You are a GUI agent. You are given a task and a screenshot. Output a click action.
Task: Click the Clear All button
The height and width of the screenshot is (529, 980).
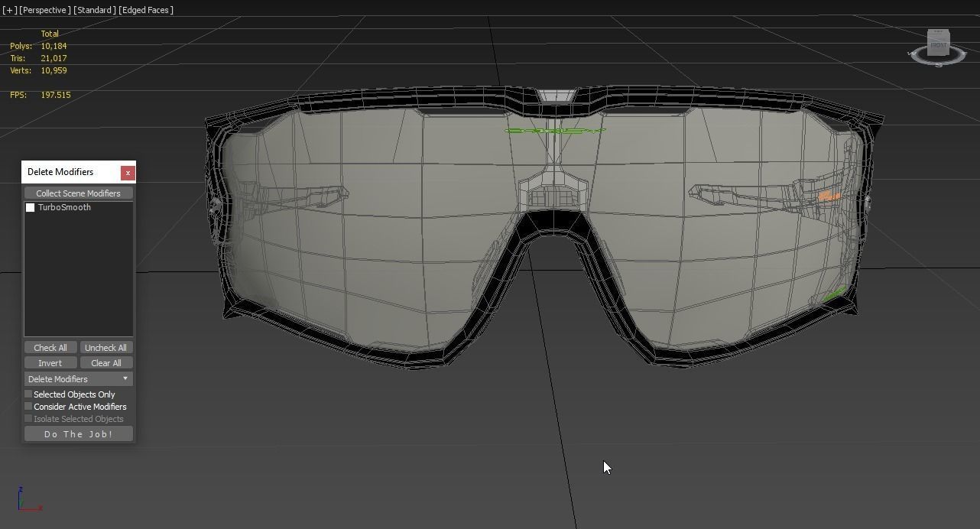105,363
